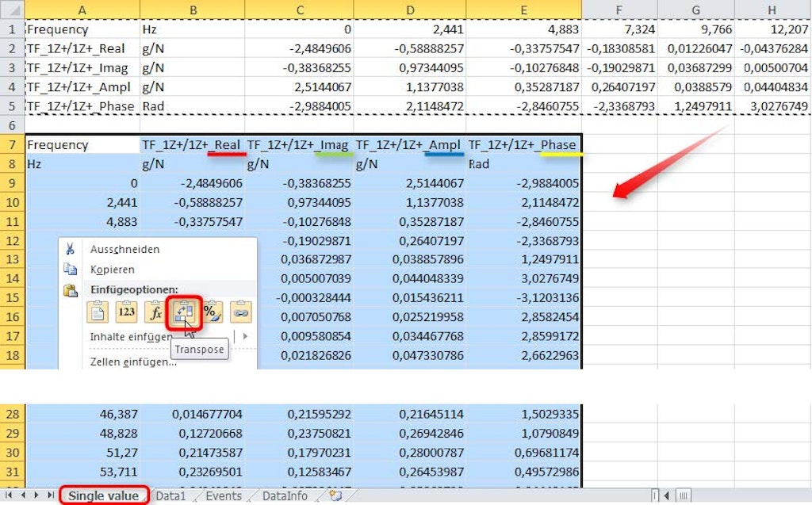Click cell B5 containing Rad
Viewport: 812px width, 505px height.
[x=193, y=106]
